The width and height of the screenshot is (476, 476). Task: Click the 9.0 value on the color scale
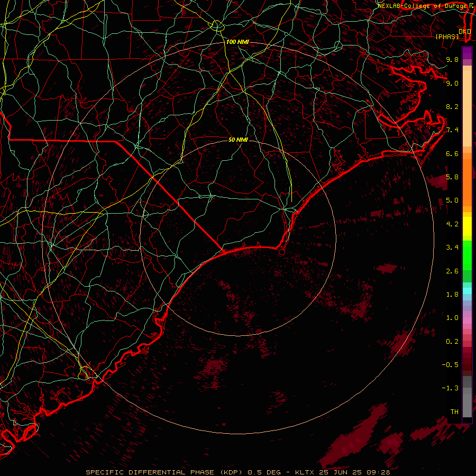tap(452, 83)
